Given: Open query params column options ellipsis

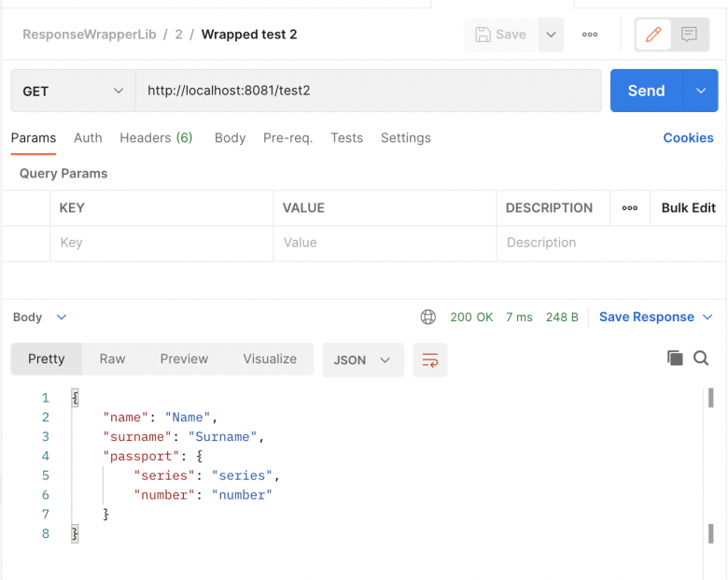Looking at the screenshot, I should coord(630,208).
